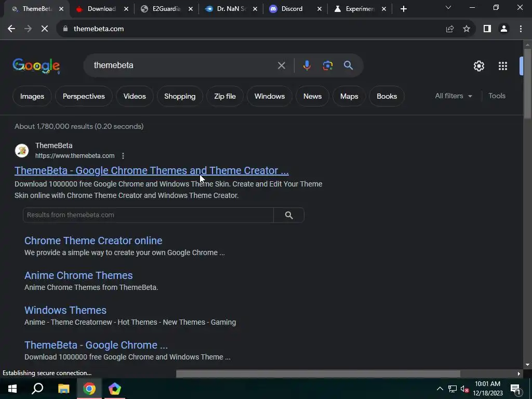Open the ThemeBeta - Google Chrome ... sitelink
The image size is (532, 399).
96,345
